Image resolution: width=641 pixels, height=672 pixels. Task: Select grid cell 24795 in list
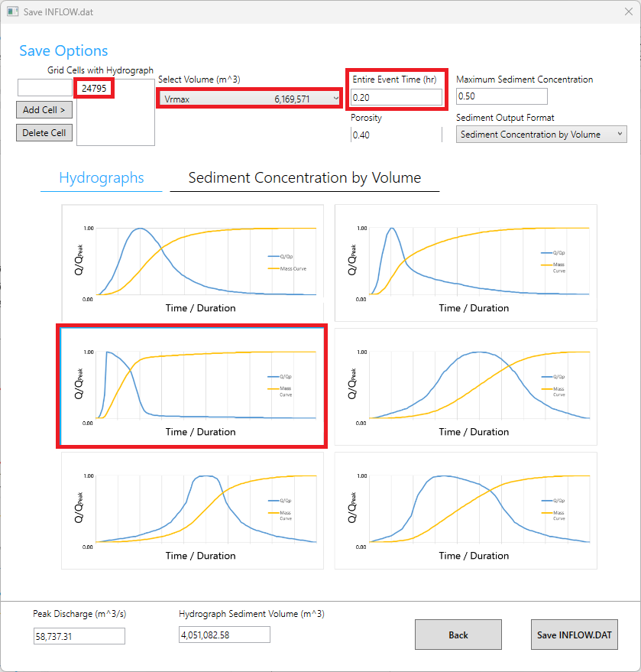[95, 89]
